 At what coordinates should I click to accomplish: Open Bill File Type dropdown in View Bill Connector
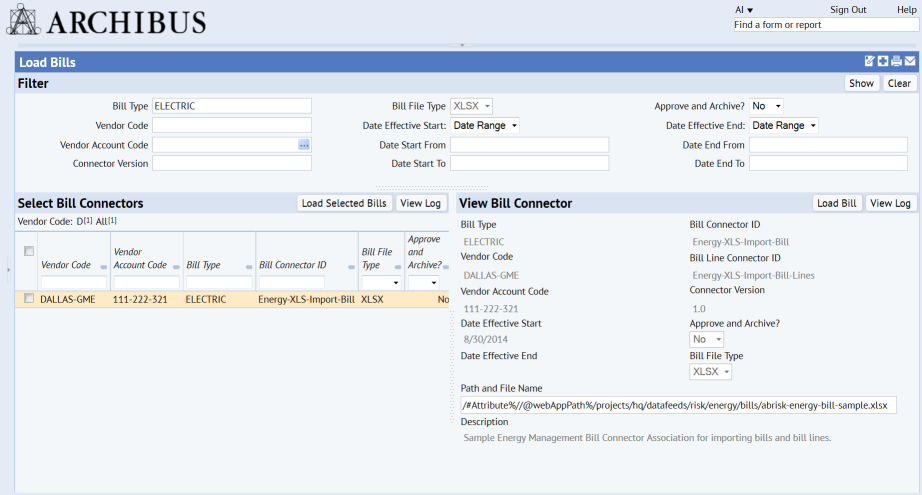tap(710, 372)
